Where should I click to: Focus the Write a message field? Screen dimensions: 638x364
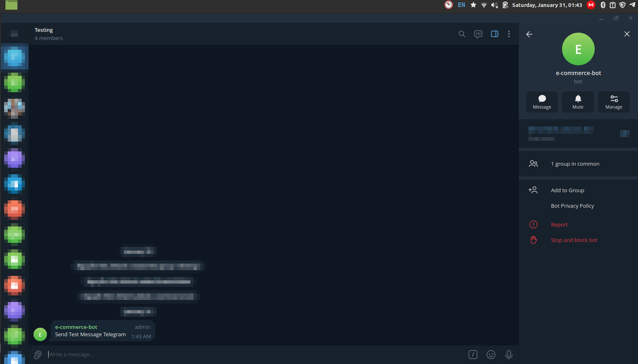click(255, 354)
